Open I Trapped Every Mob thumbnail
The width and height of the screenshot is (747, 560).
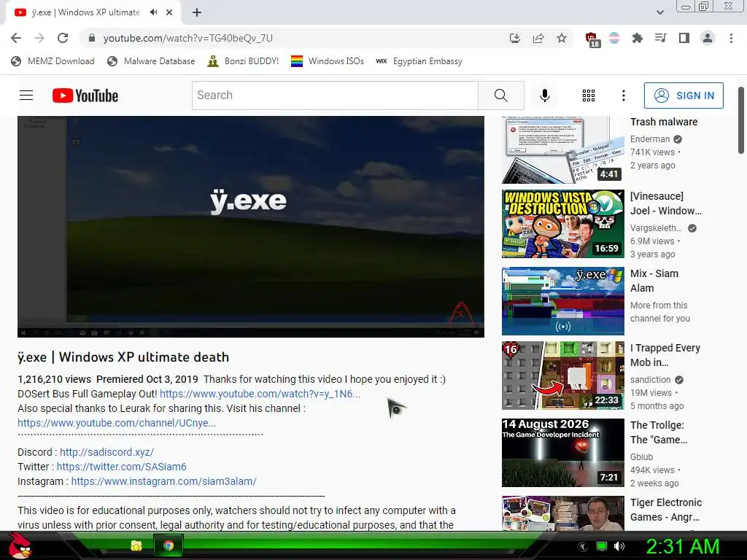point(562,376)
